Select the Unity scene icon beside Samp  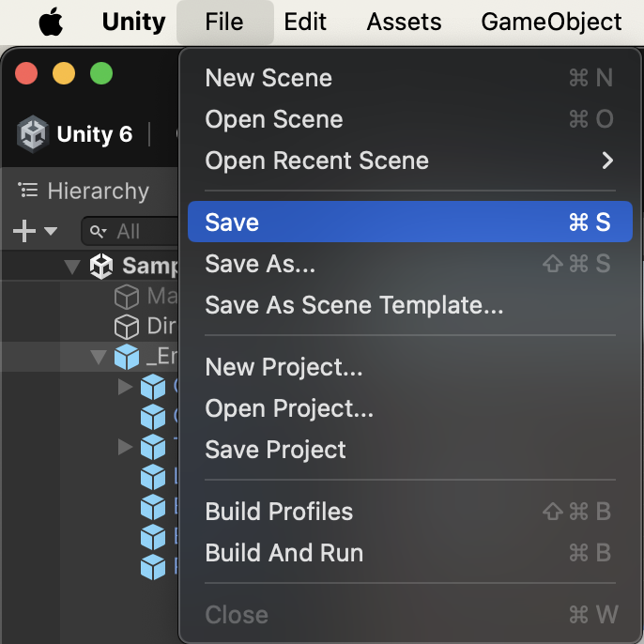click(x=101, y=266)
